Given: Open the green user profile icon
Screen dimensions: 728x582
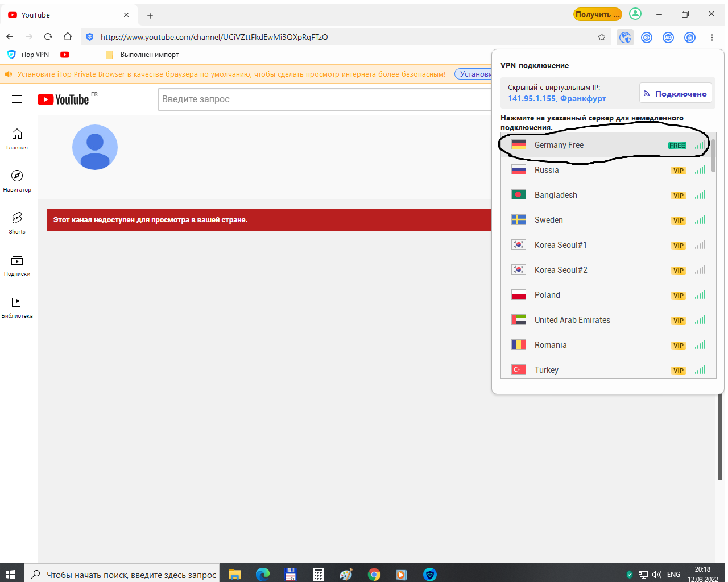Looking at the screenshot, I should [x=635, y=14].
